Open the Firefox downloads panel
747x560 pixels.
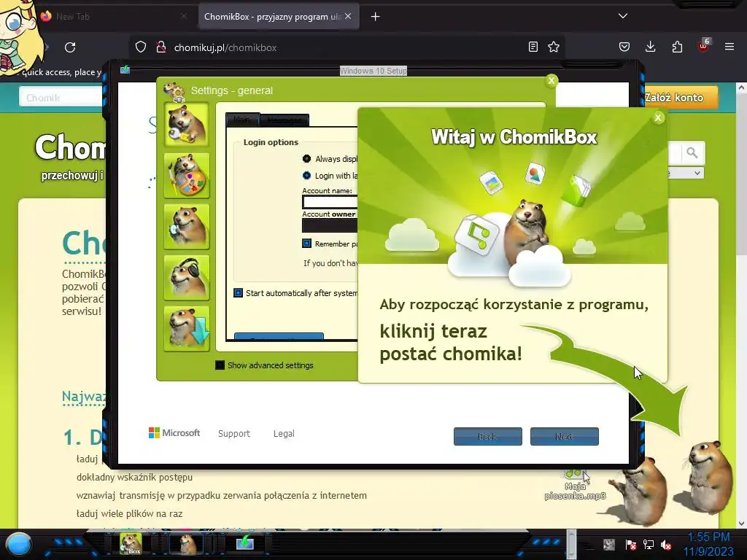click(650, 47)
